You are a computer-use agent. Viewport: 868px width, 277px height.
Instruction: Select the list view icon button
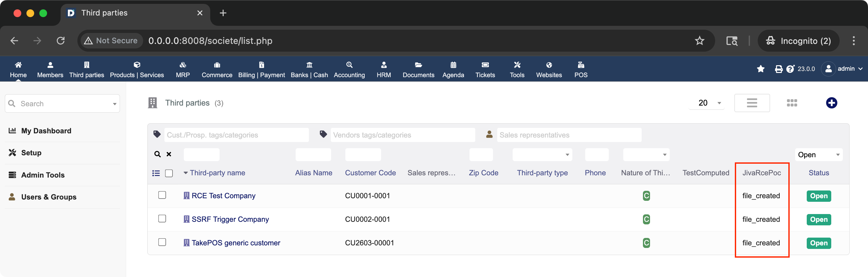coord(752,103)
